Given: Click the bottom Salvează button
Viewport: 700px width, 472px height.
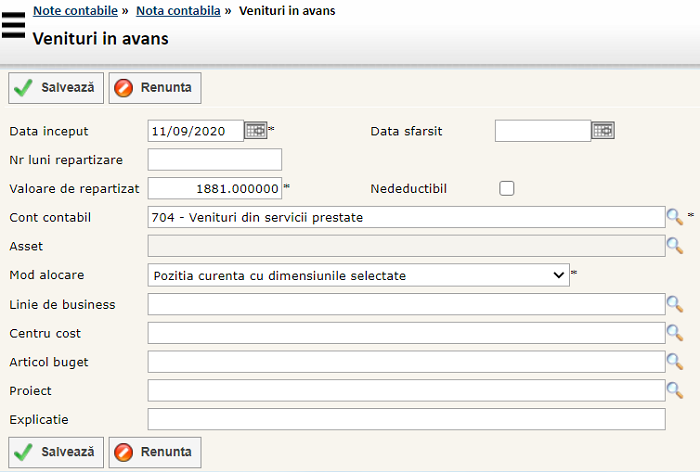Looking at the screenshot, I should click(x=56, y=452).
